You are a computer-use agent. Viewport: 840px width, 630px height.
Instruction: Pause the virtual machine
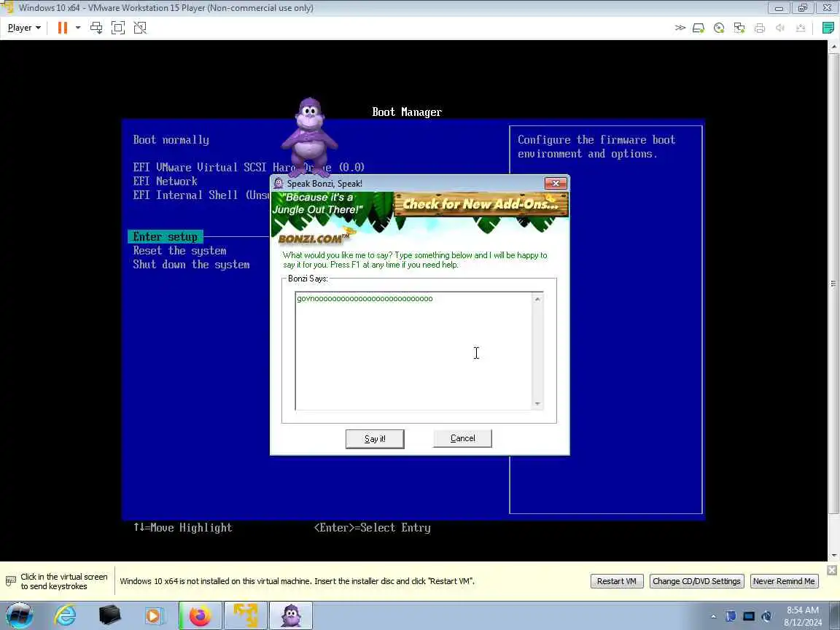[63, 28]
